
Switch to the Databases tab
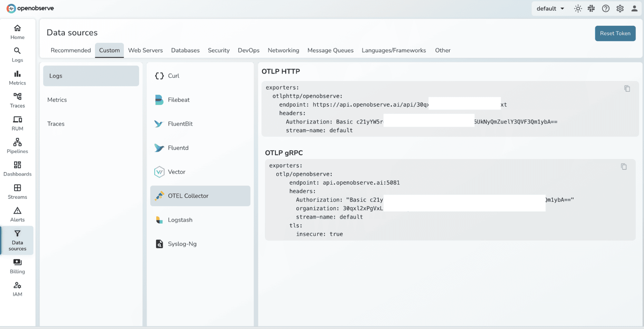[x=185, y=50]
